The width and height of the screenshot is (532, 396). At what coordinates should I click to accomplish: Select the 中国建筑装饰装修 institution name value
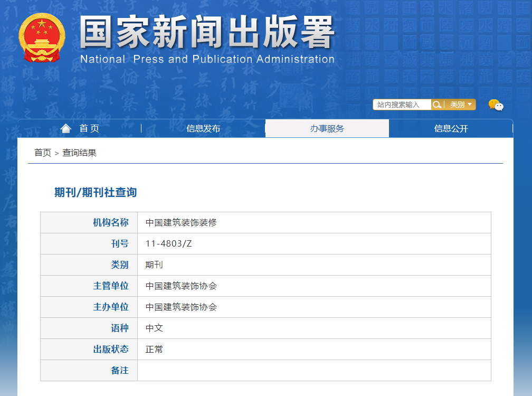pyautogui.click(x=181, y=223)
